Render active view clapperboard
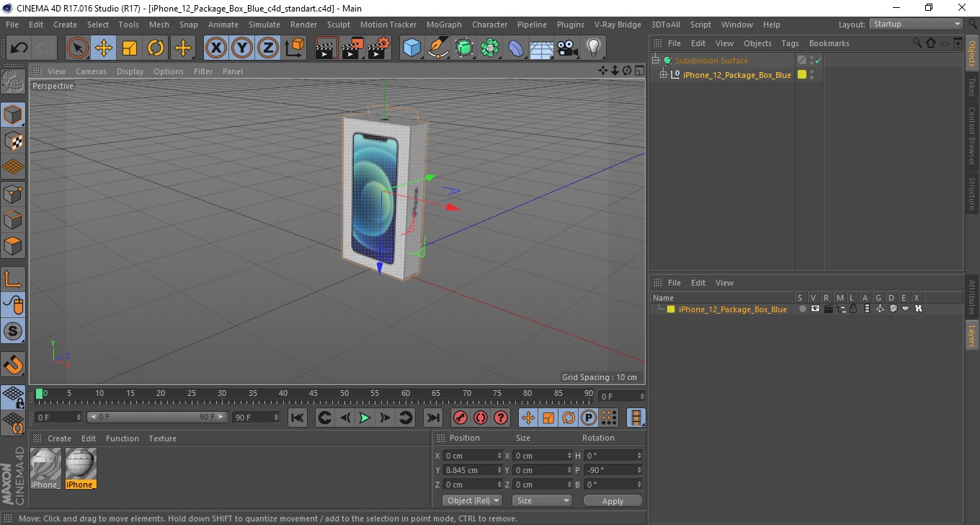980x525 pixels. 326,48
